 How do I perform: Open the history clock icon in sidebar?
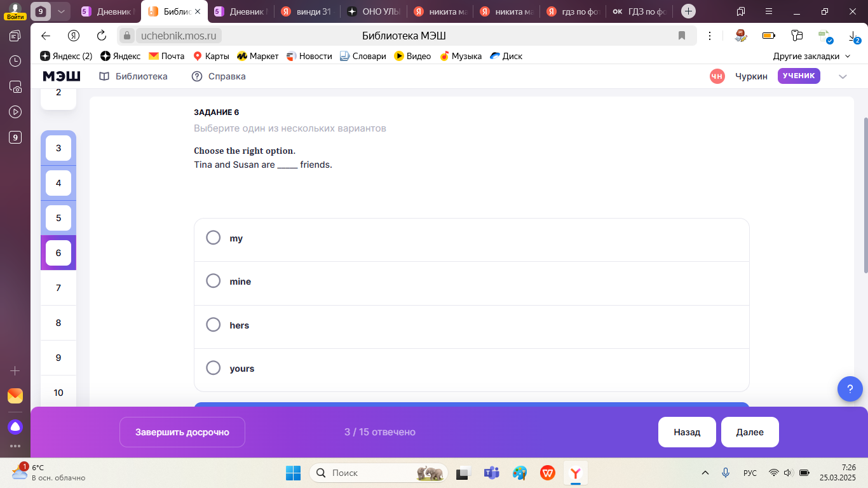coord(15,61)
